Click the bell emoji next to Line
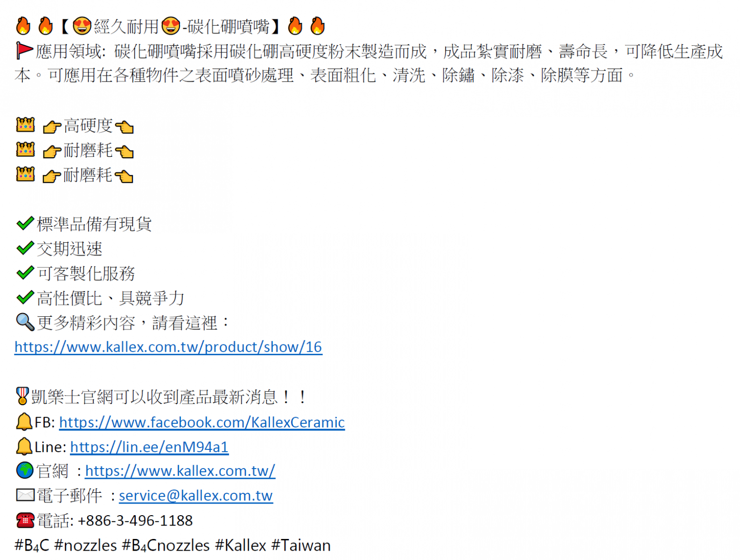 tap(24, 447)
